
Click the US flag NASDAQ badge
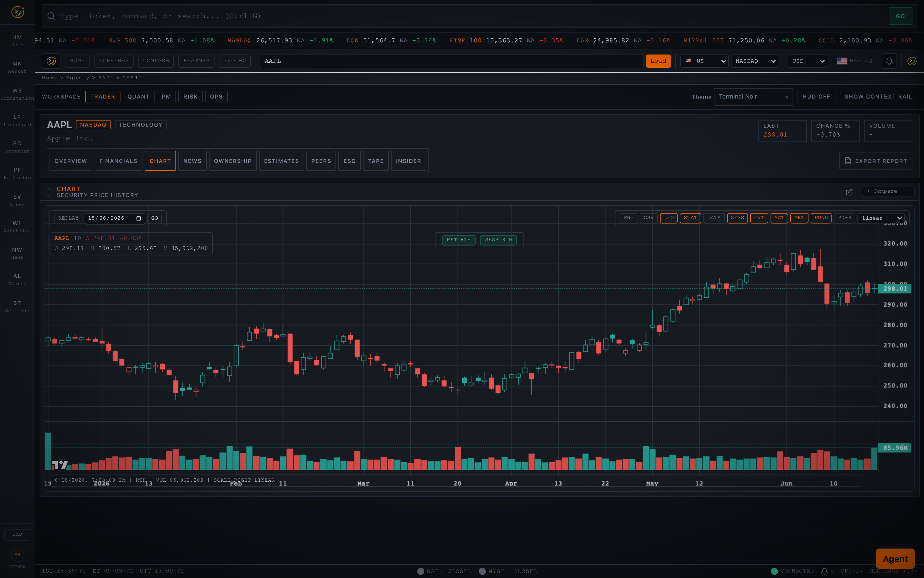pyautogui.click(x=854, y=61)
